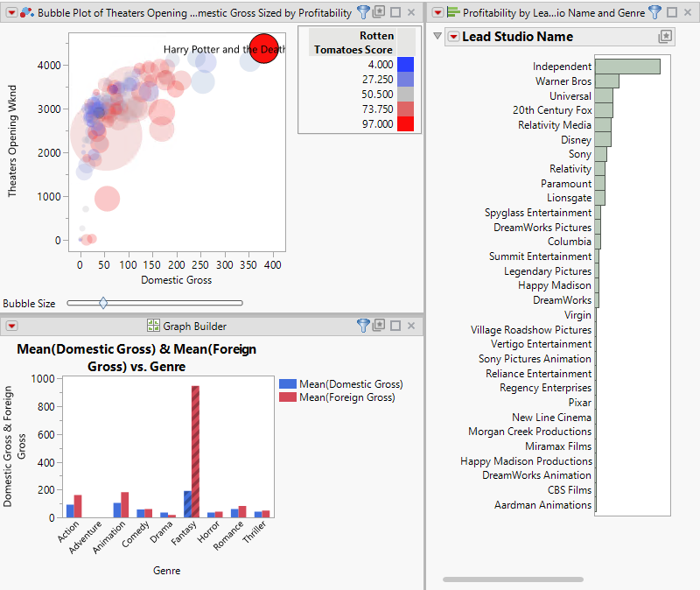The image size is (700, 590).
Task: Open the Bubble Plot red triangle menu
Action: click(x=12, y=12)
